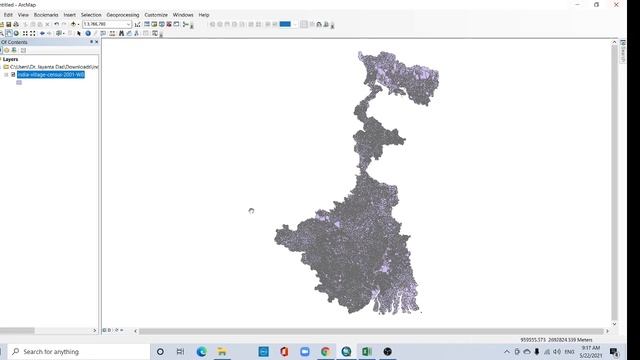The image size is (640, 360).
Task: Toggle visibility checkbox of india-village-census layer
Action: 13,75
